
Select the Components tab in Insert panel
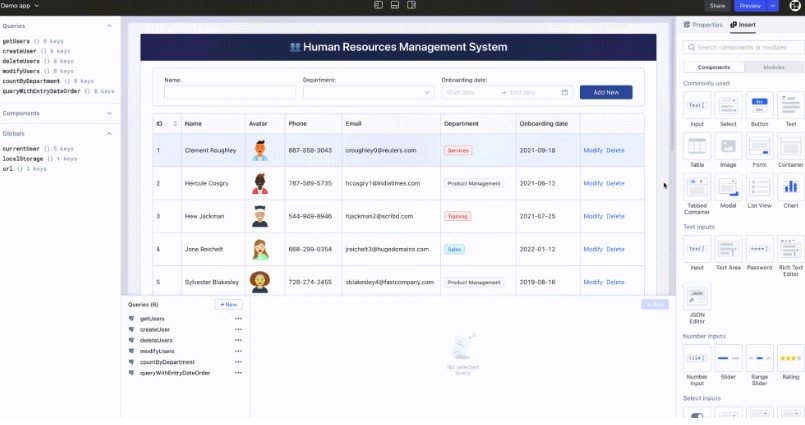click(x=714, y=67)
